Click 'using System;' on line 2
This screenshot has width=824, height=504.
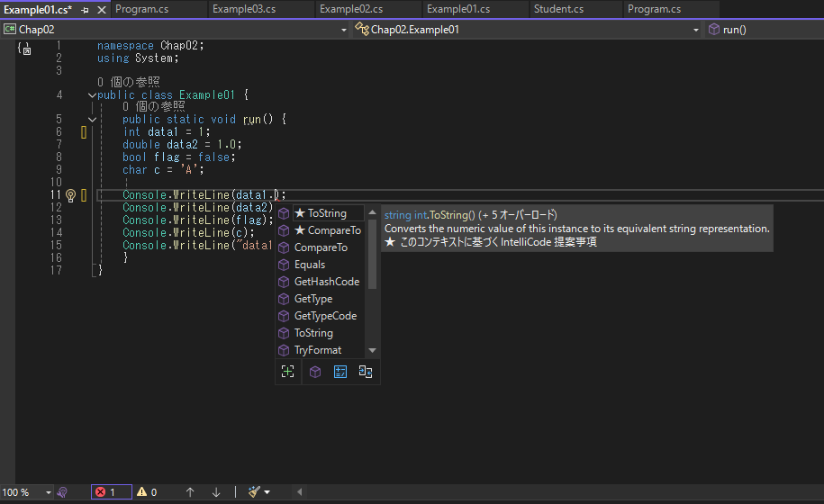138,58
